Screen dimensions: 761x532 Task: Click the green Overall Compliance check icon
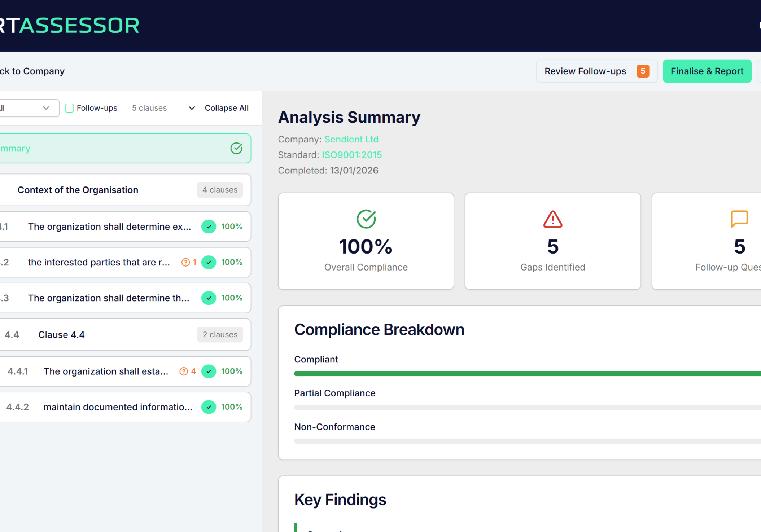click(366, 219)
